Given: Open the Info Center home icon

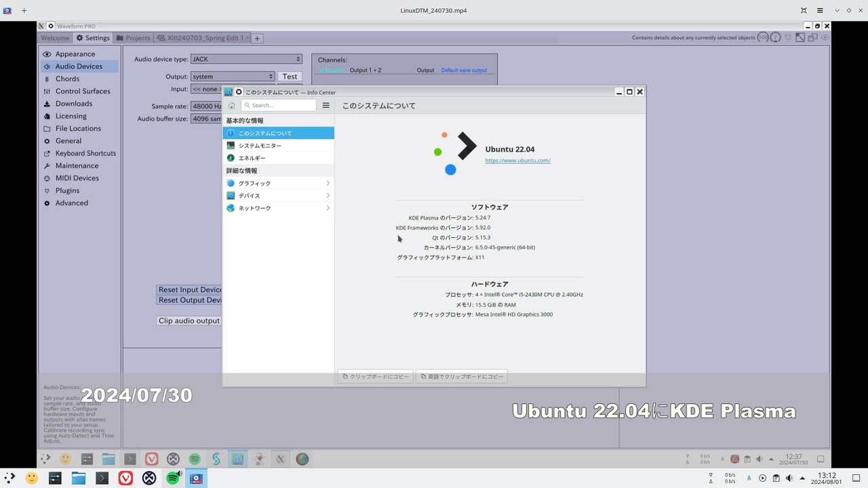Looking at the screenshot, I should point(231,105).
